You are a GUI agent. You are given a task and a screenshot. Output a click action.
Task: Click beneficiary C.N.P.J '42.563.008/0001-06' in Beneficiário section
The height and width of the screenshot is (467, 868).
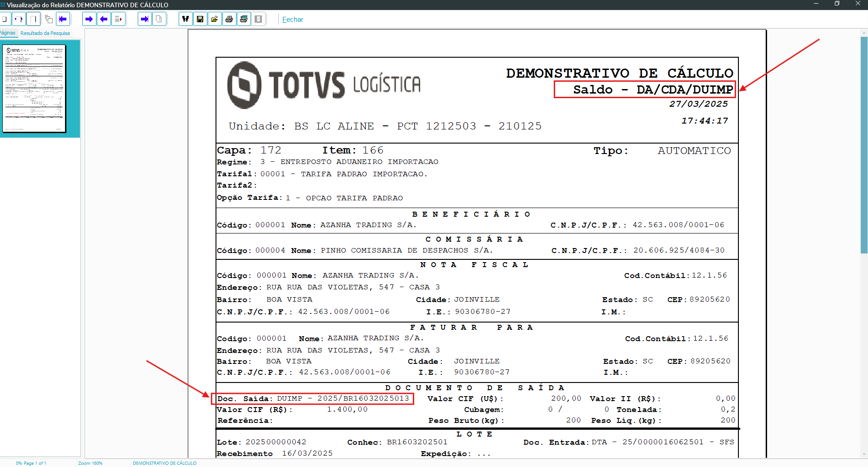point(678,225)
